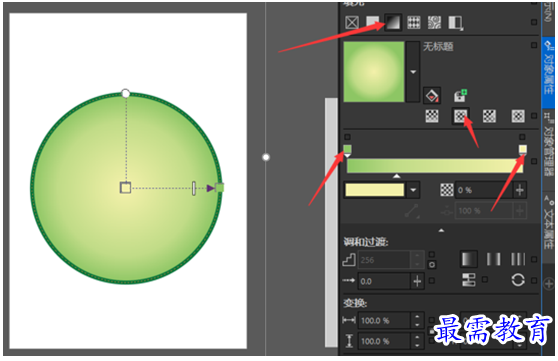The height and width of the screenshot is (361, 558).
Task: Select the Two-color pattern fill icon
Action: coord(456,23)
